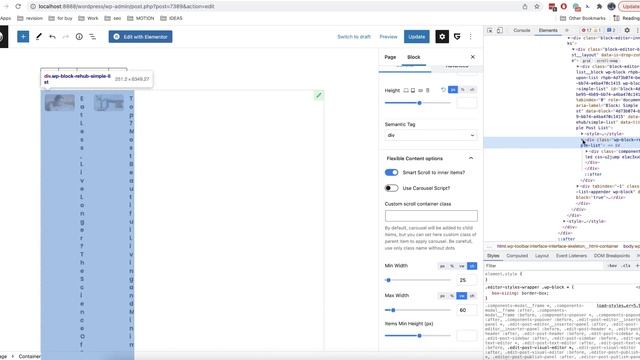640x360 pixels.
Task: Set Min Width unit to vw
Action: pyautogui.click(x=462, y=266)
